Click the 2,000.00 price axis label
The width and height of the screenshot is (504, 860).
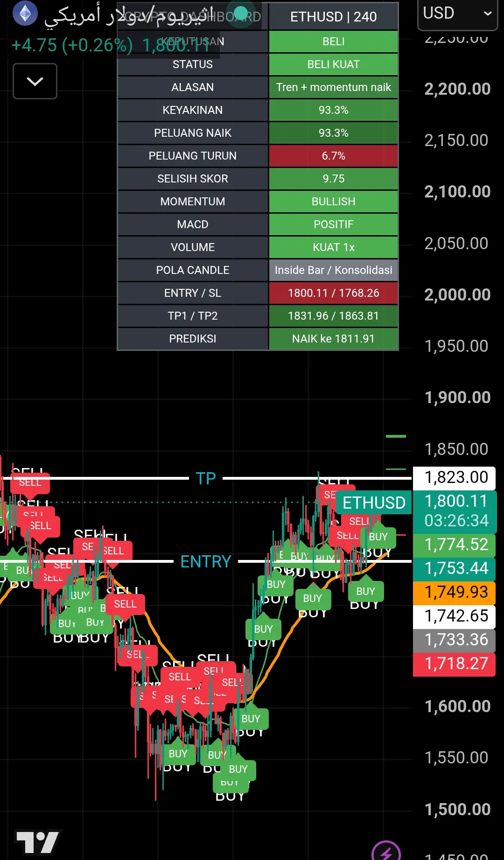click(x=457, y=294)
